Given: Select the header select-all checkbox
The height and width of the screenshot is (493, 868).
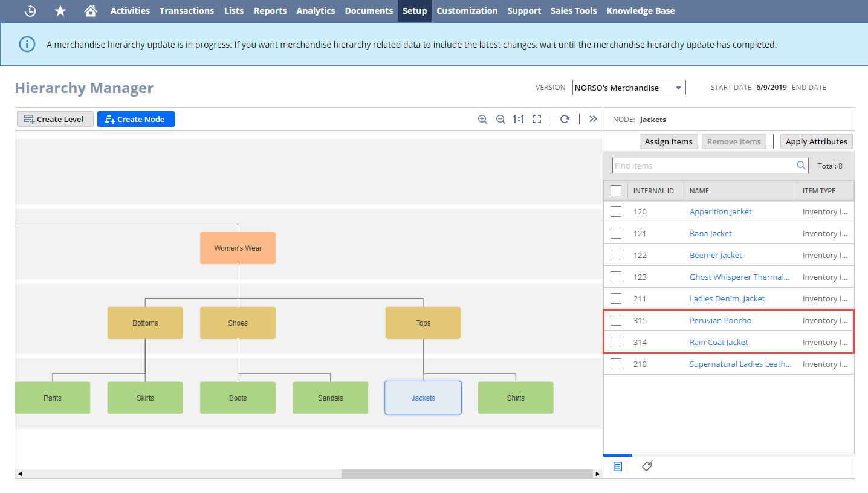Looking at the screenshot, I should coord(616,191).
